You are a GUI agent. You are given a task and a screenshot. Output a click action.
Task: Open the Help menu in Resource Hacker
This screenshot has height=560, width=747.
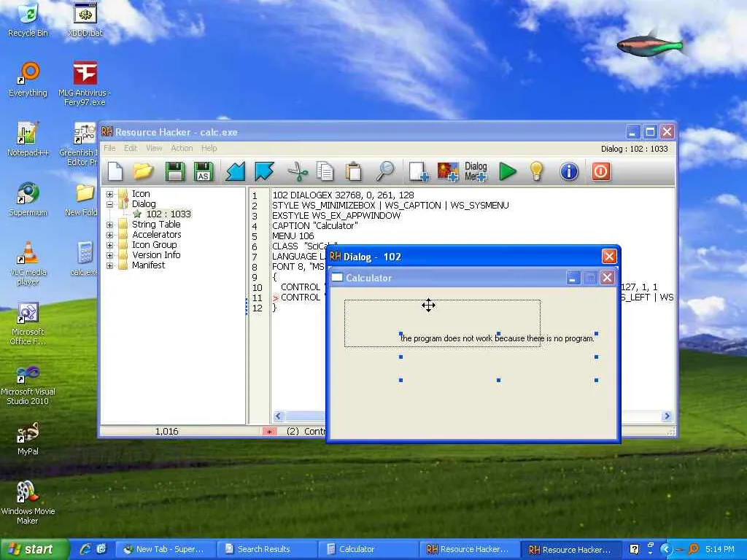click(x=209, y=148)
